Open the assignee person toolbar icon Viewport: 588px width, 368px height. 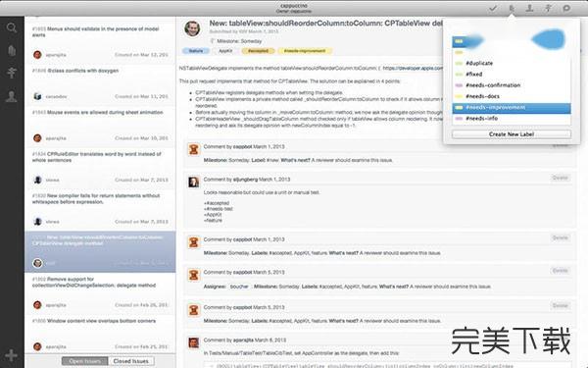tap(529, 8)
